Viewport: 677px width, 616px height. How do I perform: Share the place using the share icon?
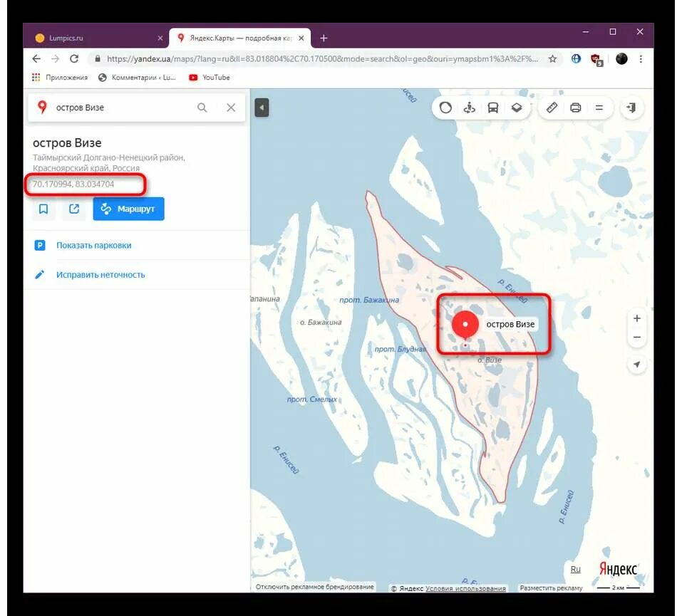74,209
